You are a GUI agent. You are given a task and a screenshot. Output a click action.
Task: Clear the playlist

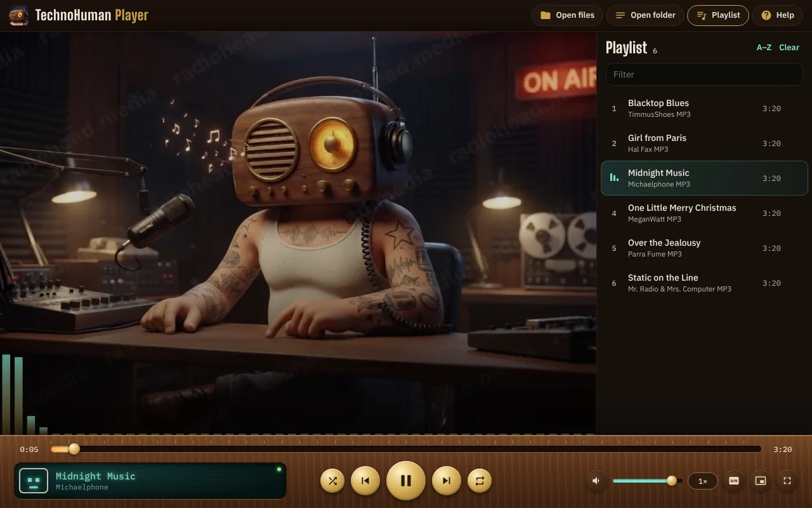click(789, 48)
